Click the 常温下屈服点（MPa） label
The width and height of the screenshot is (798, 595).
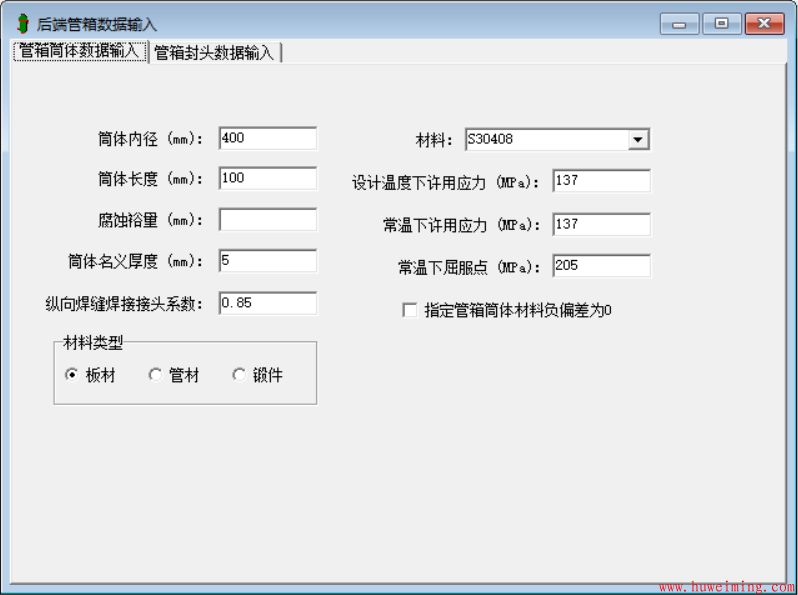(x=469, y=267)
